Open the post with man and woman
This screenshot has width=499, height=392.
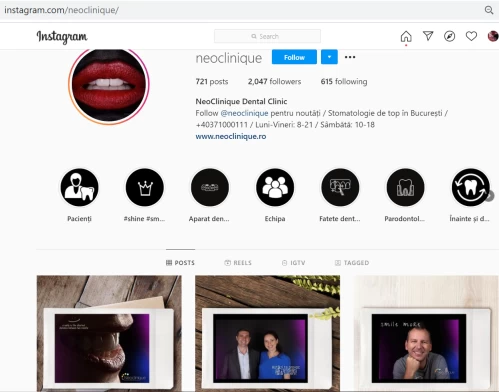coord(267,334)
